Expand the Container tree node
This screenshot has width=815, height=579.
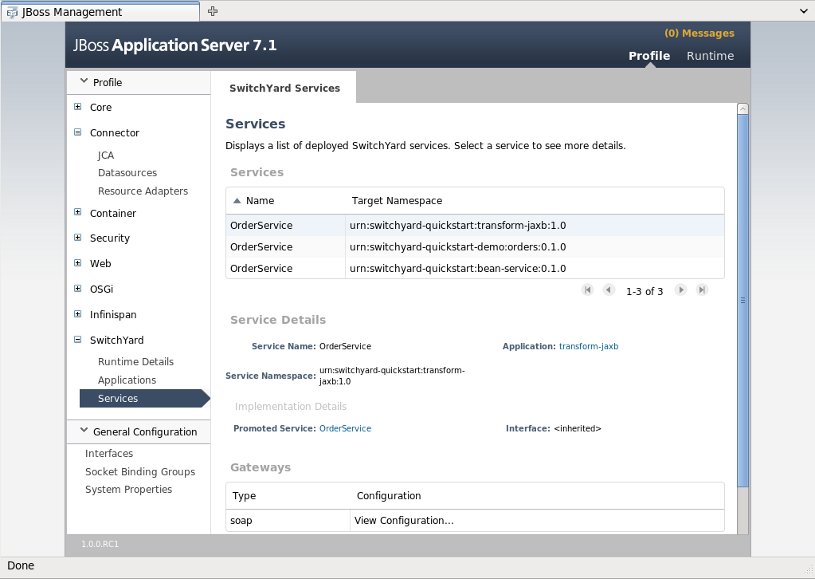pyautogui.click(x=77, y=212)
